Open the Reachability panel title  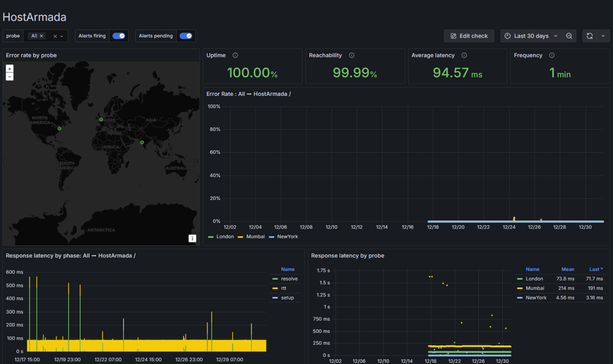pyautogui.click(x=325, y=55)
